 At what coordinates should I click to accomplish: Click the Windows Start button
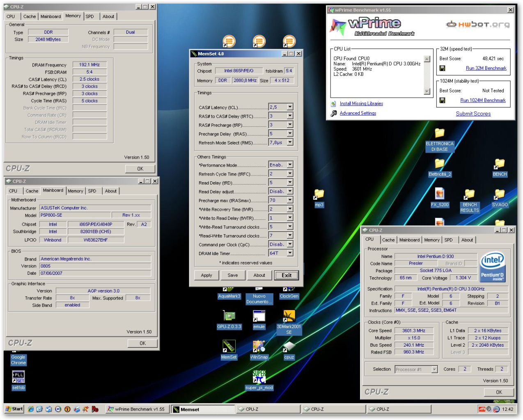[x=14, y=409]
